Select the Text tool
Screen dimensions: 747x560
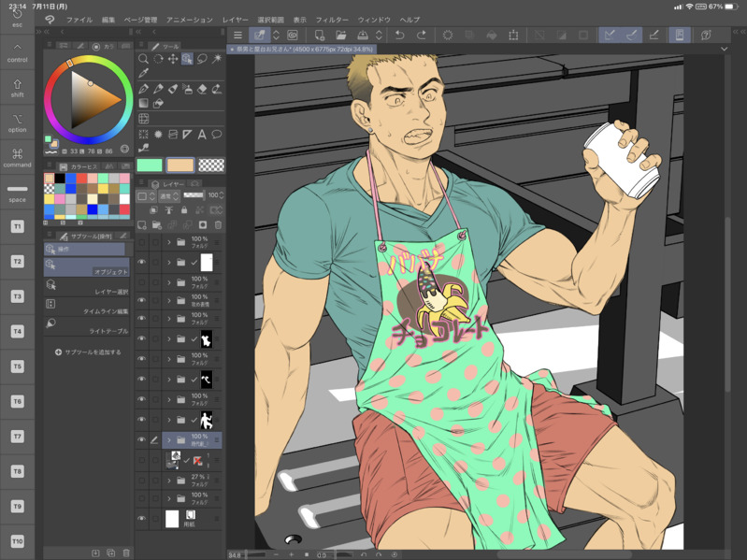(x=202, y=135)
